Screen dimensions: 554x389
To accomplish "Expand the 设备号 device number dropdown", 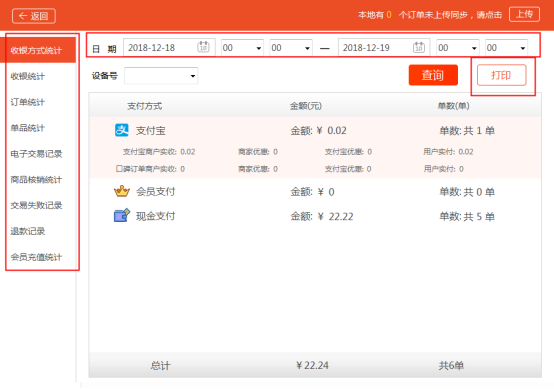I will (161, 76).
